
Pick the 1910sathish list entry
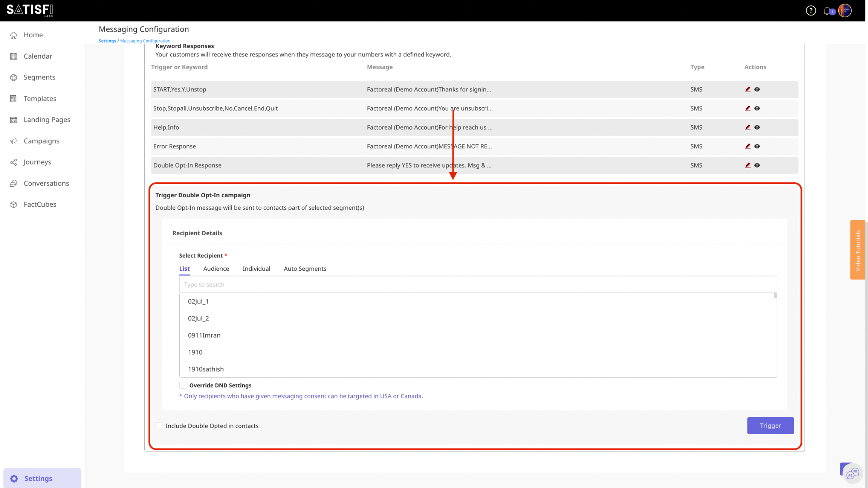[206, 369]
